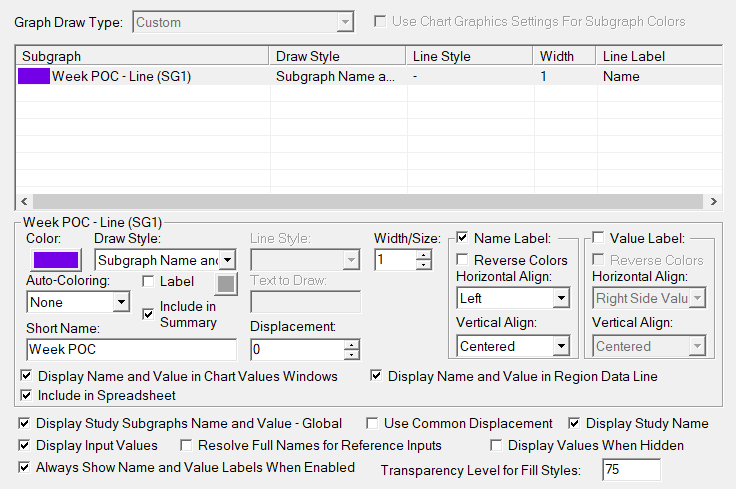The image size is (736, 489).
Task: Decrease Width/Size with down arrow
Action: (424, 265)
